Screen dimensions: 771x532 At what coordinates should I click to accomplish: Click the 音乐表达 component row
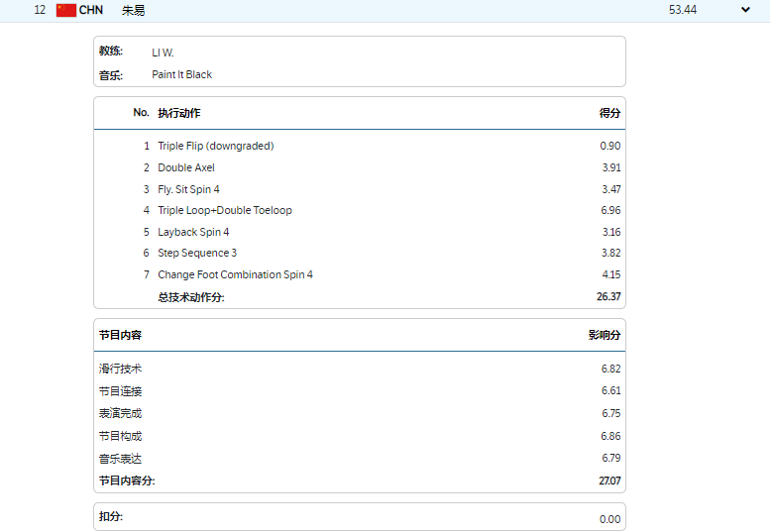tap(360, 459)
